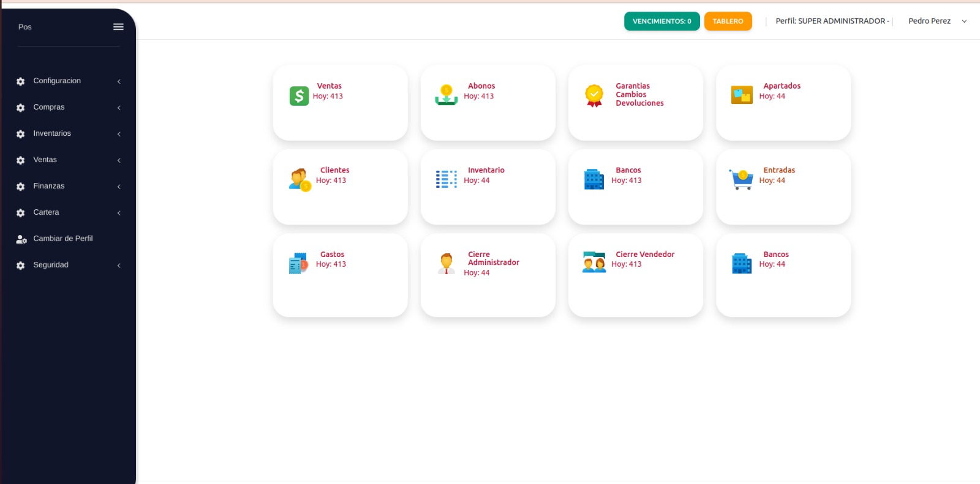Click the user-gear icon beside Cambiar de Perfil

pos(21,239)
